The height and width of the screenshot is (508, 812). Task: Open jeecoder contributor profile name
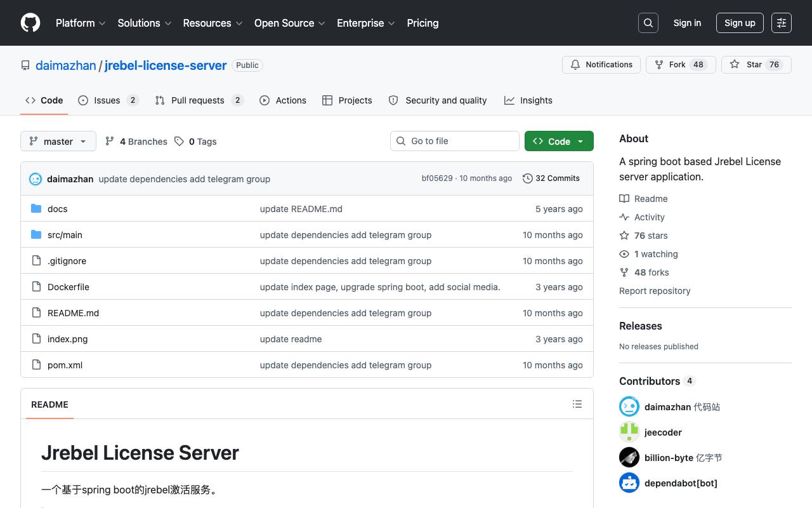point(663,432)
